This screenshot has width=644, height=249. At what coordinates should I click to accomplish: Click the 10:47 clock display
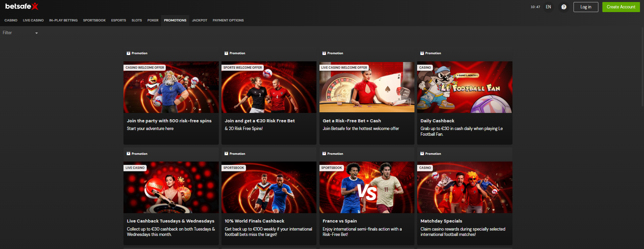click(535, 7)
